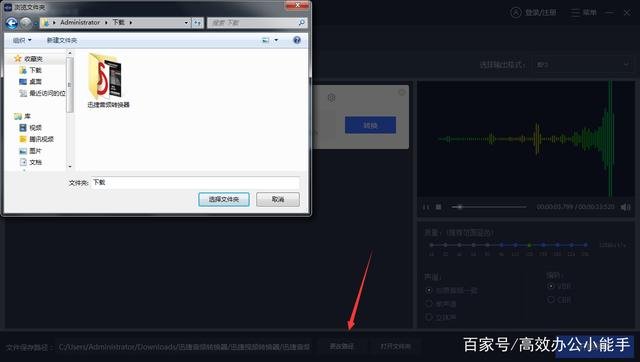Open the 文档 library
The image size is (640, 362).
31,162
